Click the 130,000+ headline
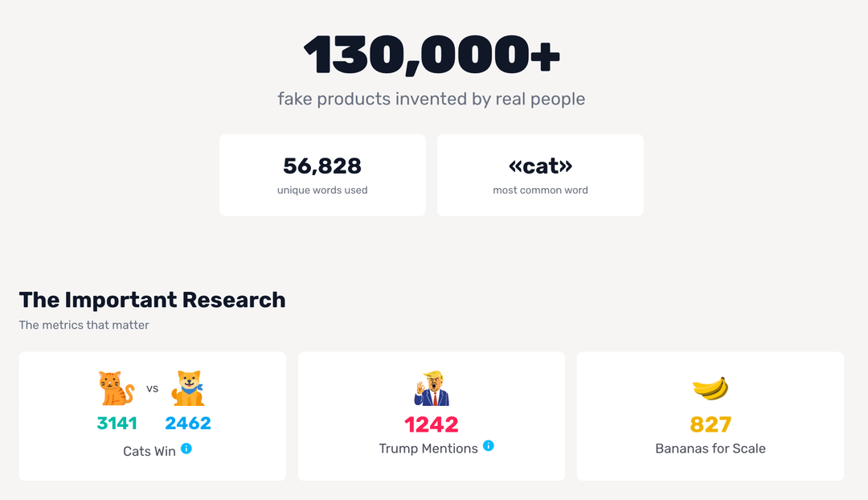Image resolution: width=868 pixels, height=500 pixels. coord(432,55)
